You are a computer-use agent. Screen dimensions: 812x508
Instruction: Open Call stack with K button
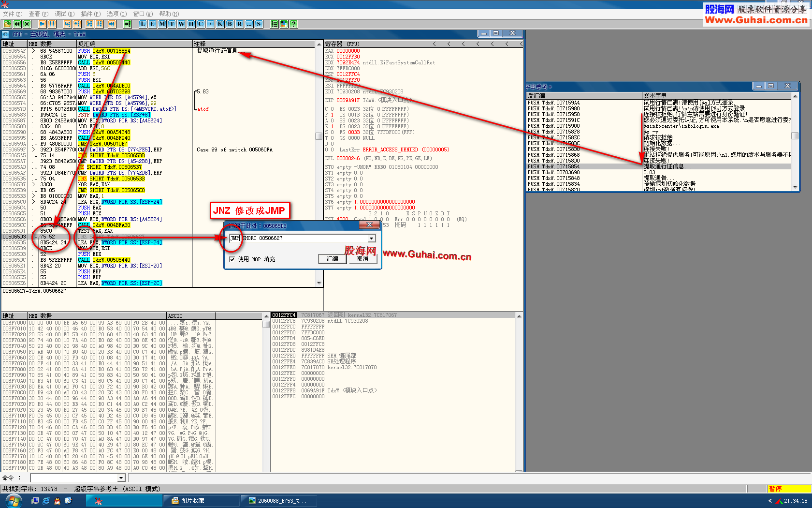tap(220, 24)
